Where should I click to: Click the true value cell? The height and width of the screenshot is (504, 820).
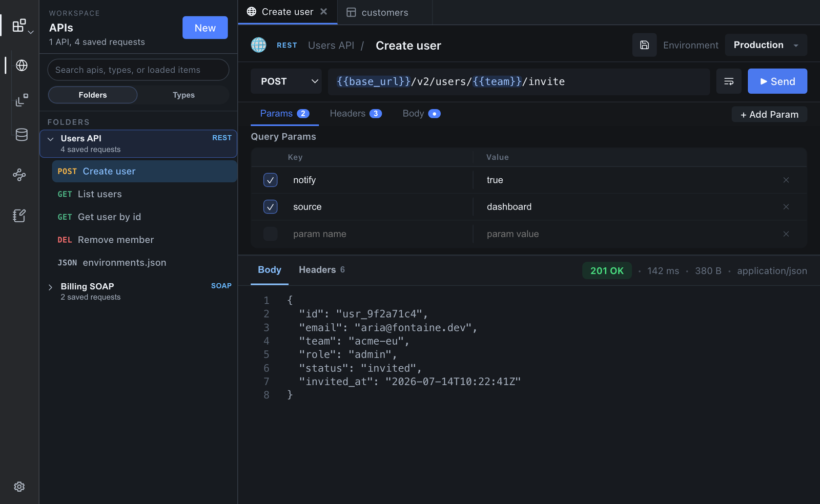pyautogui.click(x=495, y=180)
